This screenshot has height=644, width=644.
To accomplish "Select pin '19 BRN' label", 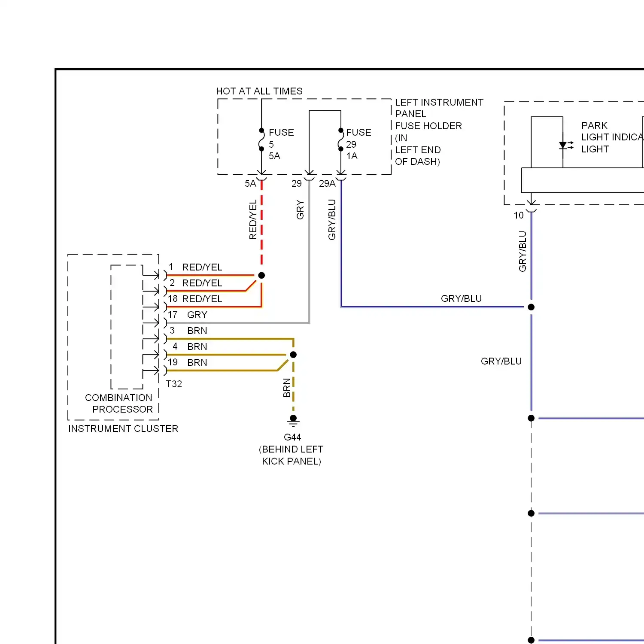I will point(188,362).
